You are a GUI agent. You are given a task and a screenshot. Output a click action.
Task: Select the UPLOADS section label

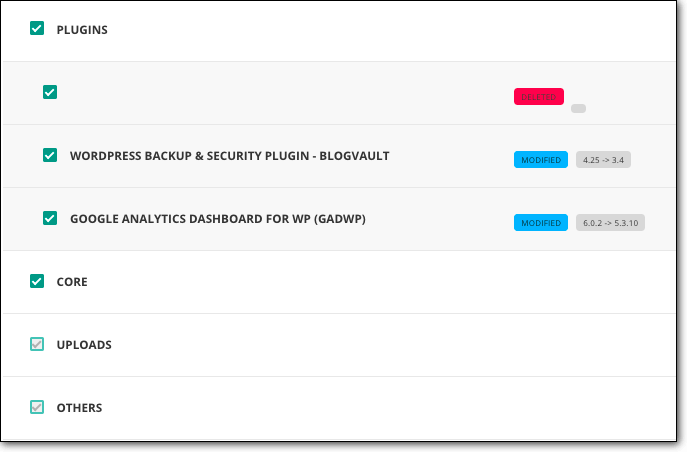(x=84, y=345)
